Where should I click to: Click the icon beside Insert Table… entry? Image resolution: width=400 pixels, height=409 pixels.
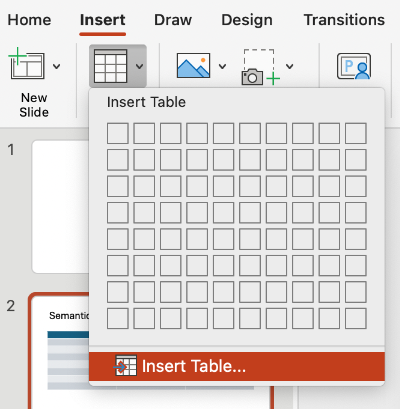[126, 366]
